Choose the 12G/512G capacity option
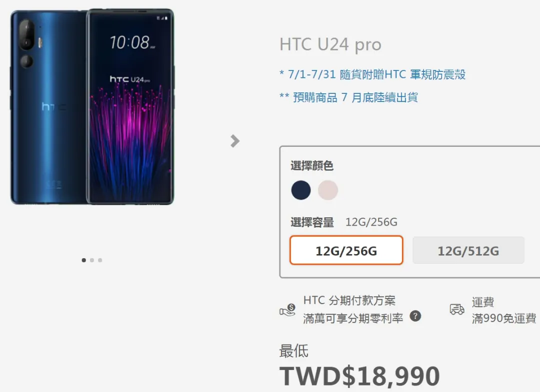The image size is (540, 392). (x=468, y=250)
